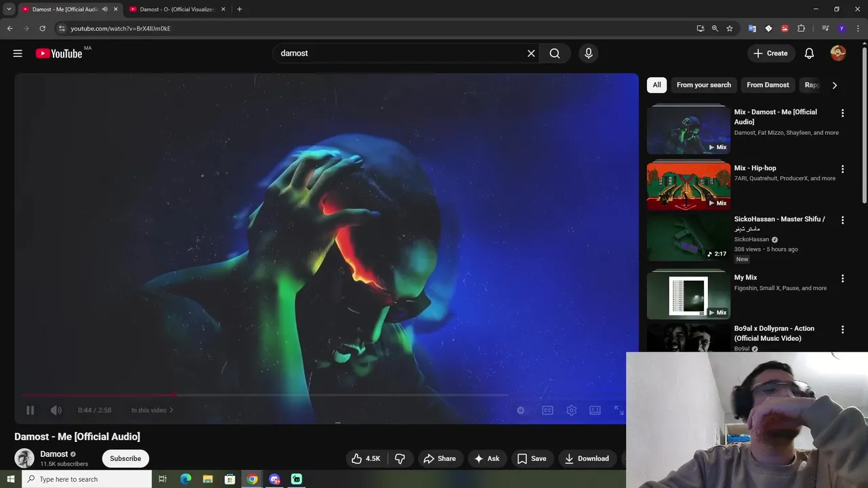Viewport: 868px width, 488px height.
Task: Expand the In this video chapters
Action: coord(152,410)
